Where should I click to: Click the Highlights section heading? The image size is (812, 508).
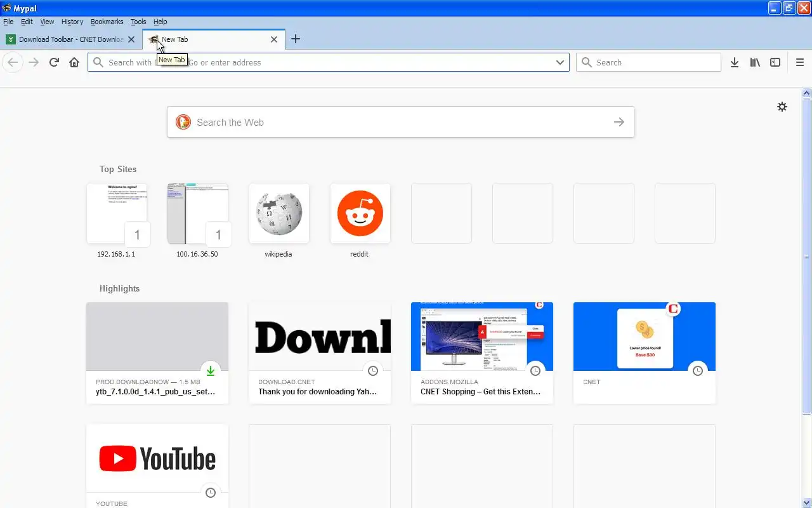click(119, 288)
